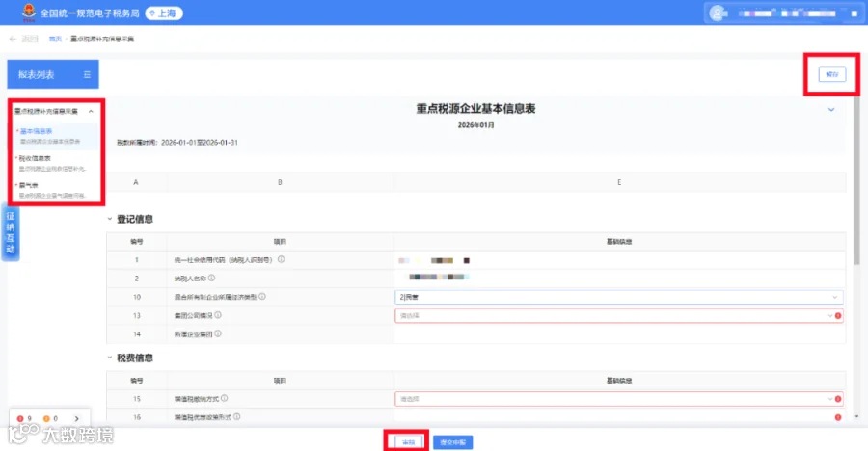Show info tooltip for 所属企业集团
868x451 pixels.
click(218, 333)
